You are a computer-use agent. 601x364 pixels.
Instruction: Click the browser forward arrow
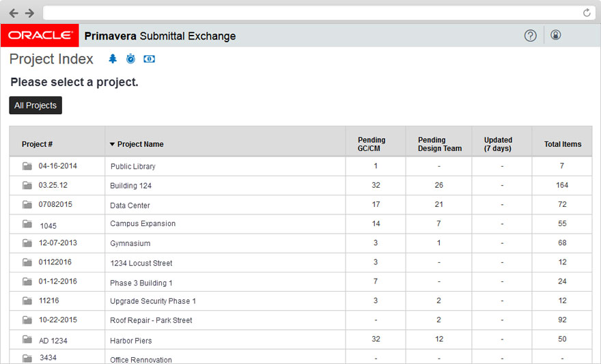pos(29,13)
